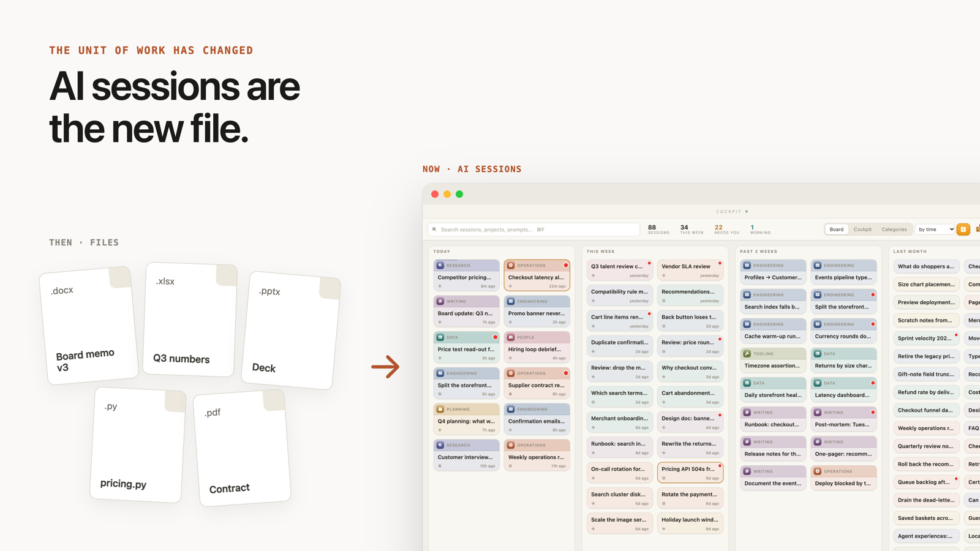Open 'One-pager: recomm...' session card

[843, 448]
